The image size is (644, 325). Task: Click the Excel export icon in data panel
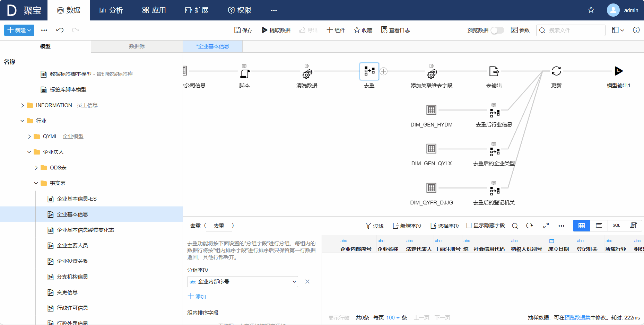[634, 226]
